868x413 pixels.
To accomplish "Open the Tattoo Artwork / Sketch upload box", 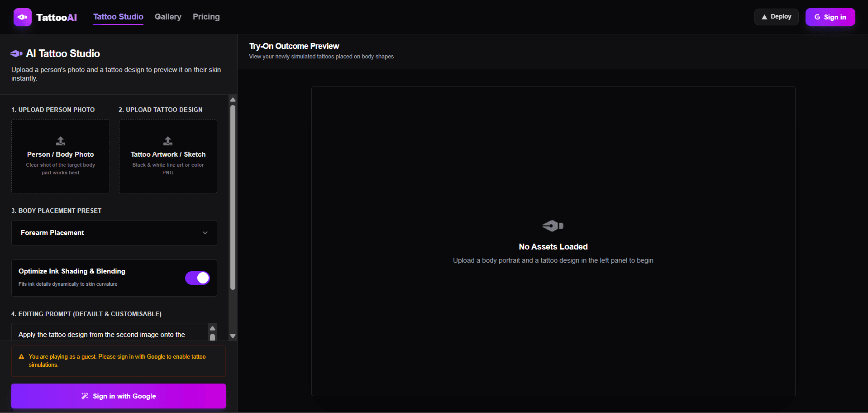I will (x=168, y=156).
